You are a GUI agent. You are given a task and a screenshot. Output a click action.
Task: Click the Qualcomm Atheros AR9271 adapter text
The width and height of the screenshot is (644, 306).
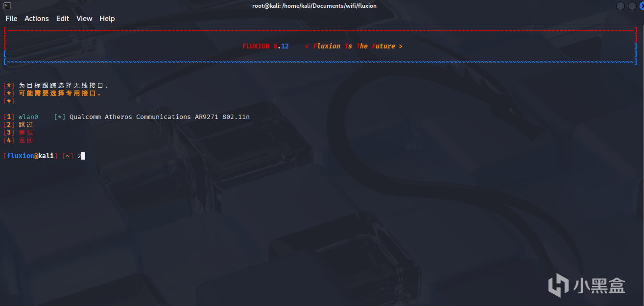[x=160, y=117]
